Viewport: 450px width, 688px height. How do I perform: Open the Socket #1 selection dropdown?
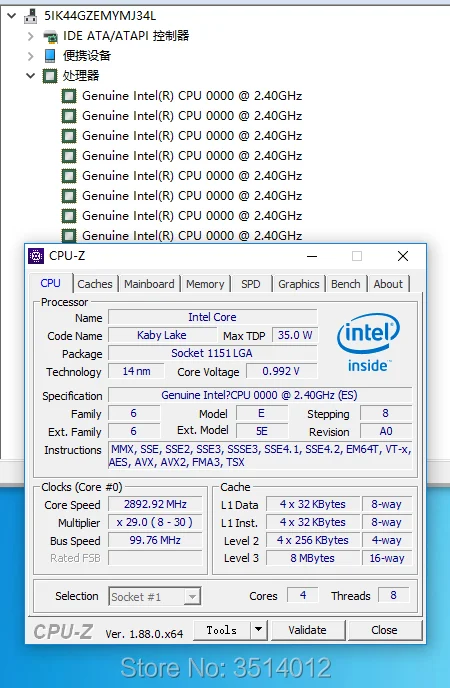(192, 597)
